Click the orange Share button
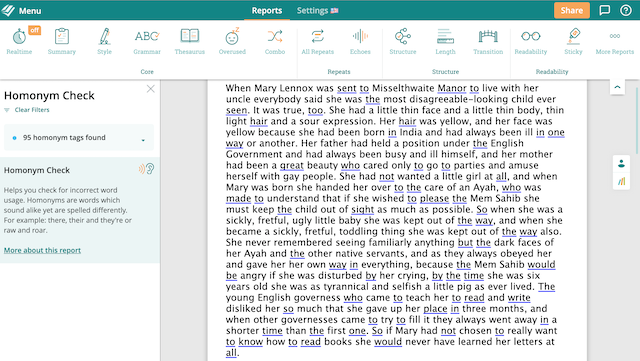 tap(571, 10)
